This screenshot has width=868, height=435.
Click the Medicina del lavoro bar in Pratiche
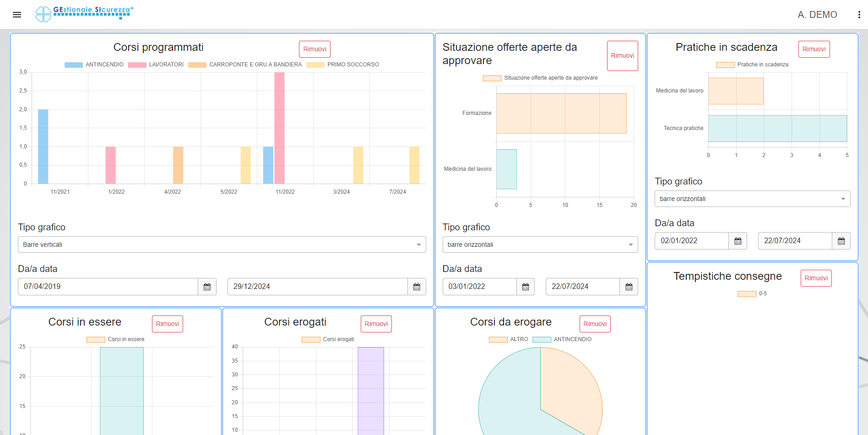click(x=736, y=91)
